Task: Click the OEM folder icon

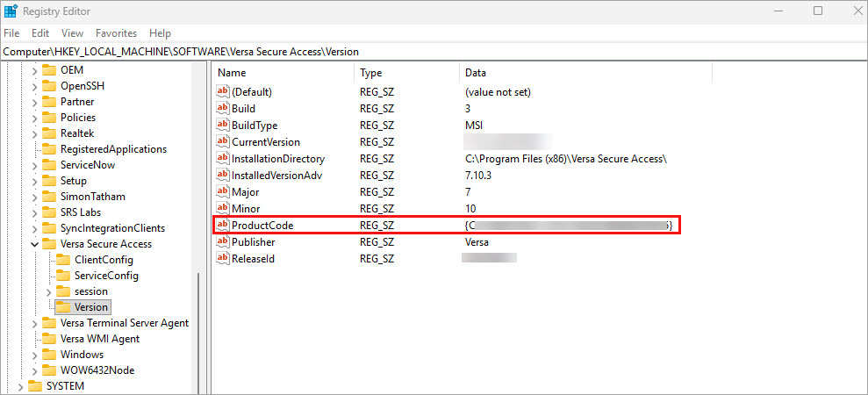Action: 50,70
